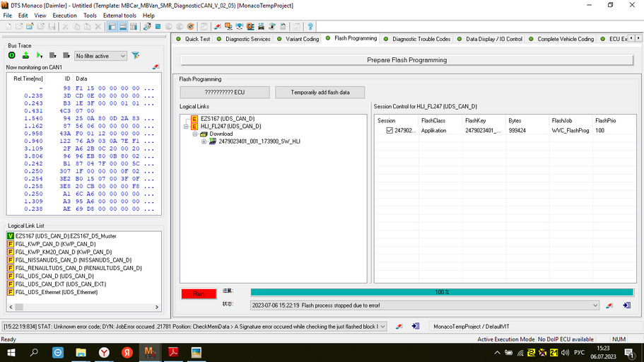Click the Logical Link List horizontal scrollbar
This screenshot has width=644, height=362.
coord(84,307)
